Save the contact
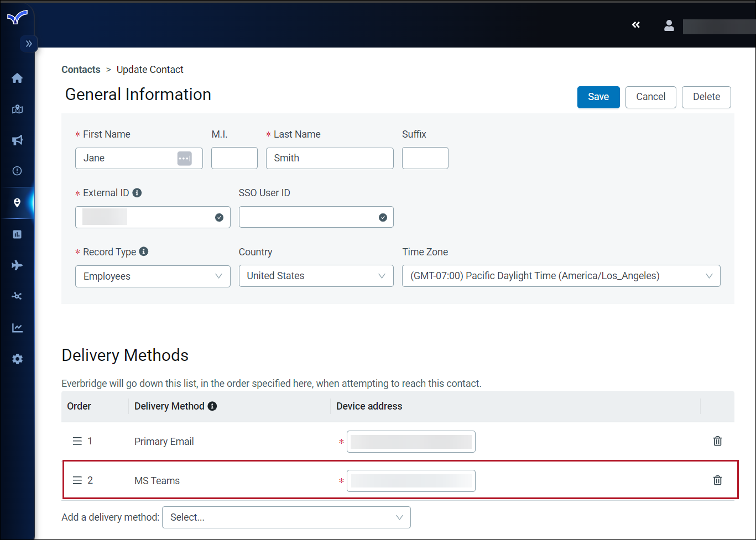Screen dimensions: 756x540 coord(598,97)
